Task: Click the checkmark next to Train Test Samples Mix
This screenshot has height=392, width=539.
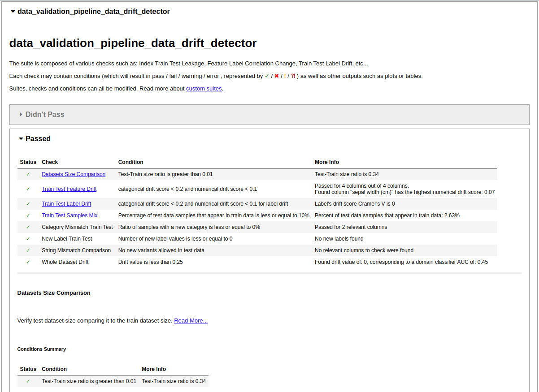Action: [x=28, y=215]
